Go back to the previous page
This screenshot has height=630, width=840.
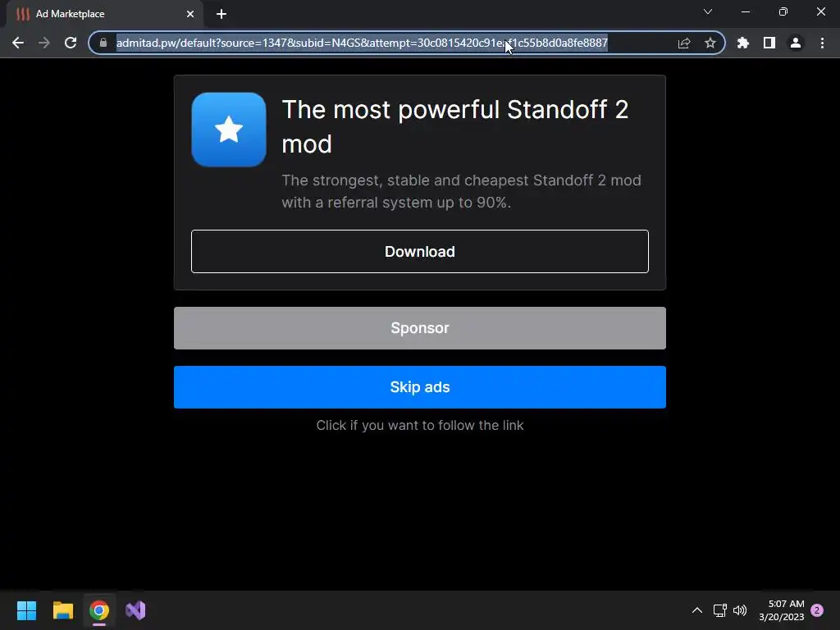[x=18, y=43]
